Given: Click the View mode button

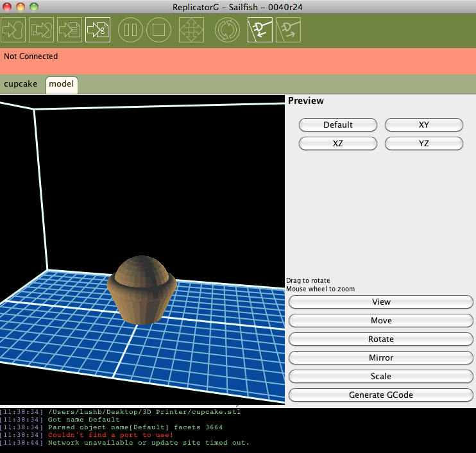Looking at the screenshot, I should pyautogui.click(x=381, y=302).
